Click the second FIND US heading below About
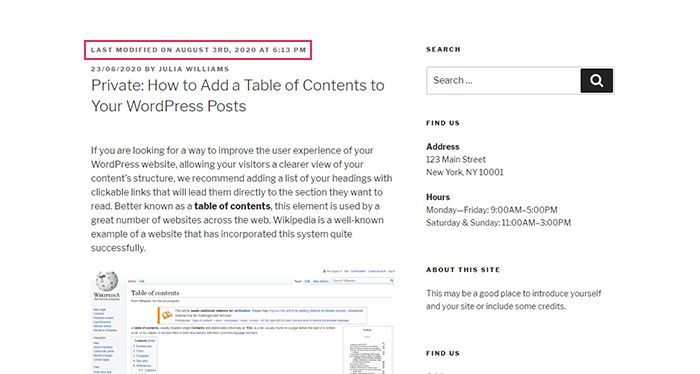The height and width of the screenshot is (374, 700). [x=443, y=353]
